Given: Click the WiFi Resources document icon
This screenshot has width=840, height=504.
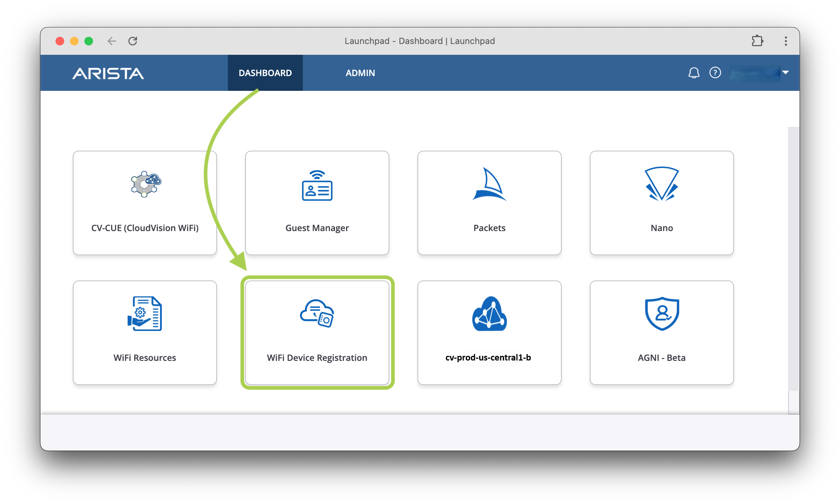Looking at the screenshot, I should tap(145, 313).
